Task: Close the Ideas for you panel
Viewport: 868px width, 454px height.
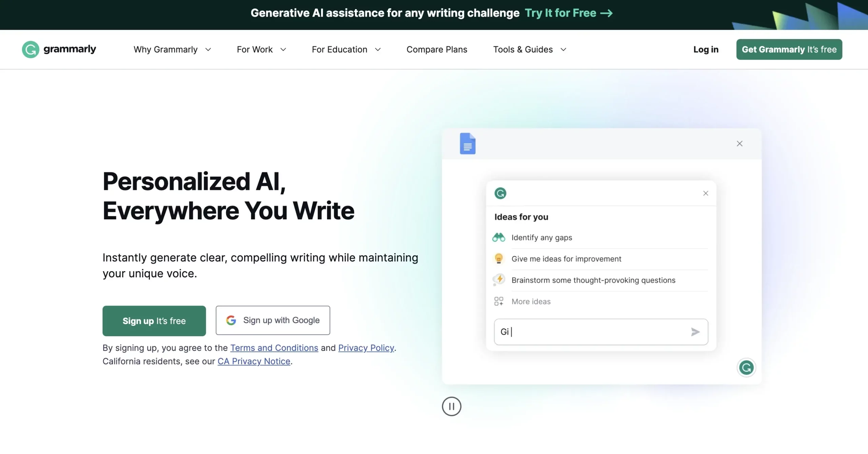Action: pos(706,193)
